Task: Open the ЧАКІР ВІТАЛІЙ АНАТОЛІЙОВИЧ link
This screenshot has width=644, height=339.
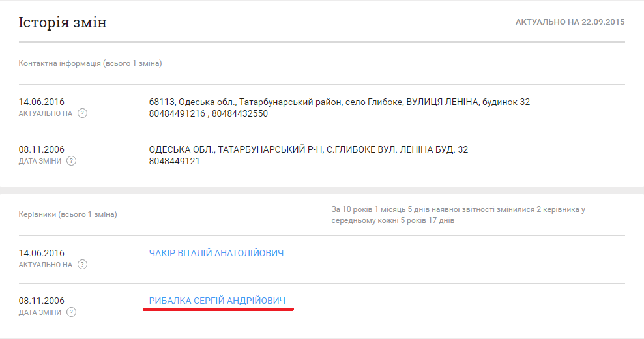Action: (216, 253)
